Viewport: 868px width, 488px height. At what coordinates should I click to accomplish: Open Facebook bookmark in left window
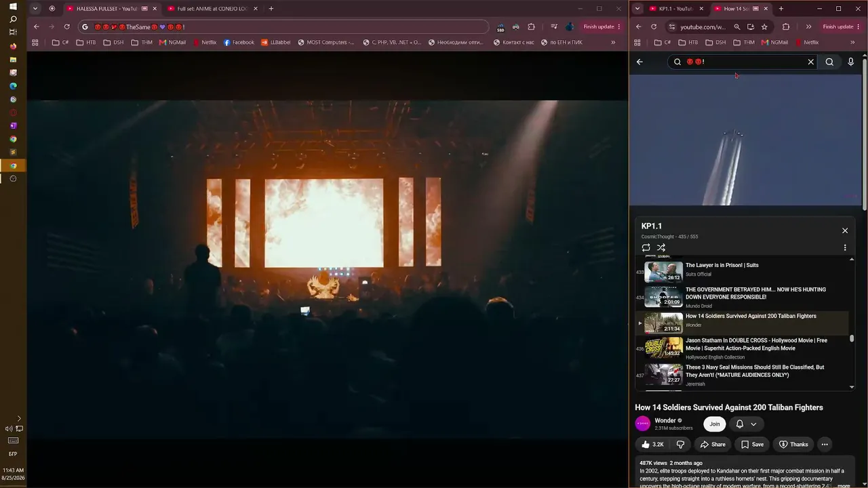pos(239,42)
